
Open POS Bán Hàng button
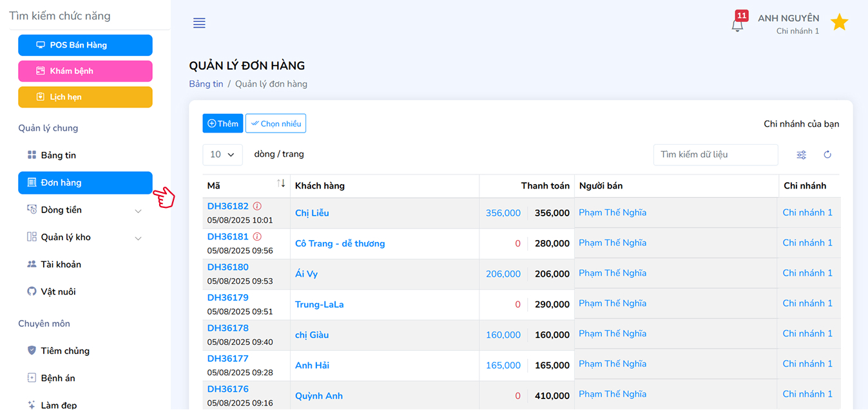pyautogui.click(x=85, y=45)
